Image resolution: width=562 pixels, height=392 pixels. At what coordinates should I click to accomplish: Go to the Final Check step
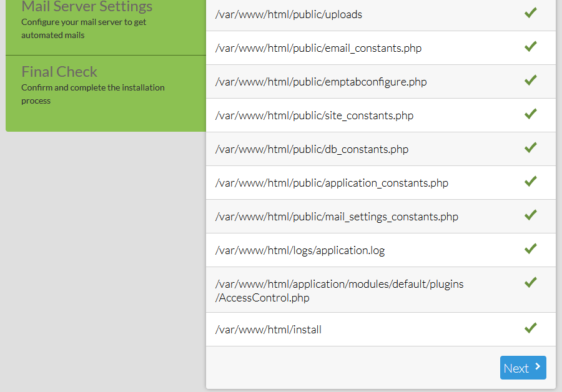59,72
